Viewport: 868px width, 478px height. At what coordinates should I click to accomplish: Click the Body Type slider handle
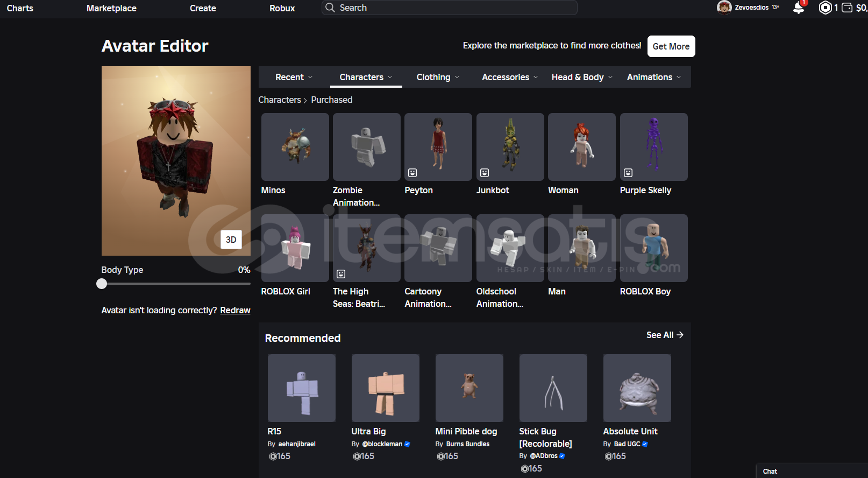(102, 284)
